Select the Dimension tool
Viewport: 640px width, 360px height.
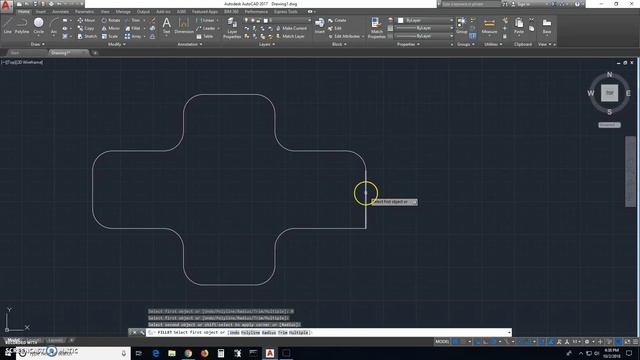point(184,25)
